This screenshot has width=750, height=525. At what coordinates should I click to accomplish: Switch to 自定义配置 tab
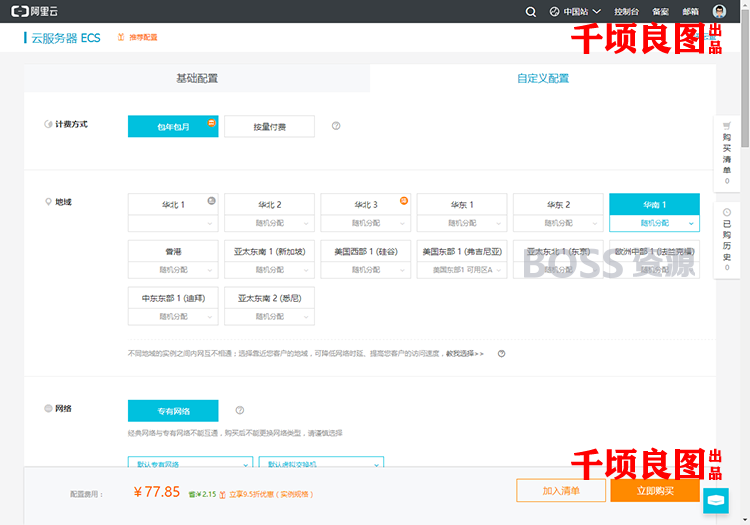543,78
